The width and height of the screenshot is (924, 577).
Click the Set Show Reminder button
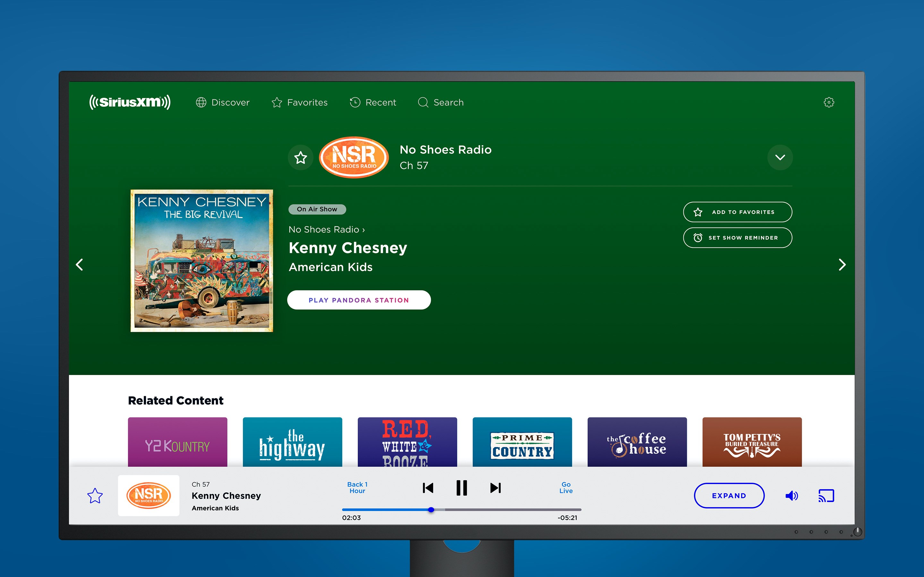click(737, 238)
